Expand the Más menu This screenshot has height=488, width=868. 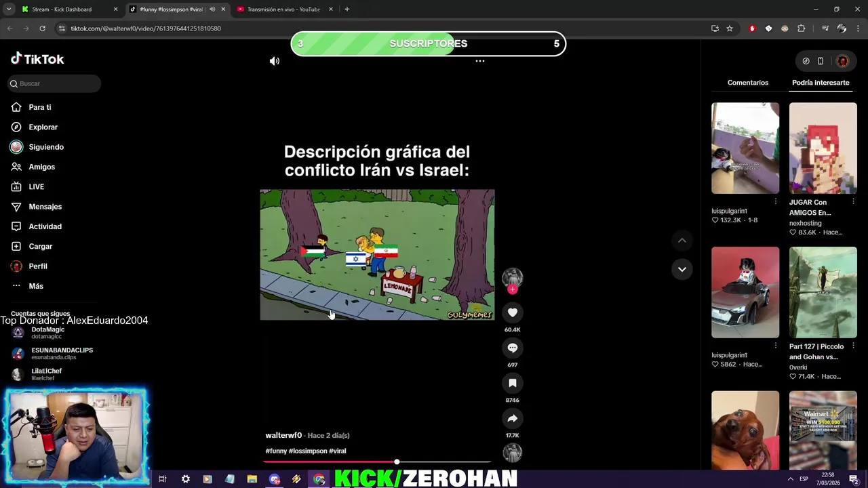[x=35, y=286]
